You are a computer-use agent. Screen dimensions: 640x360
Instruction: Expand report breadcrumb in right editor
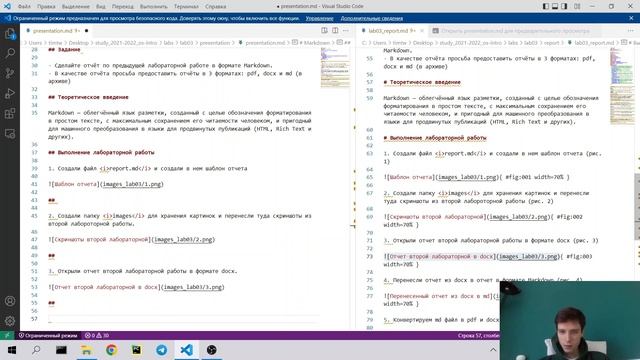point(551,43)
